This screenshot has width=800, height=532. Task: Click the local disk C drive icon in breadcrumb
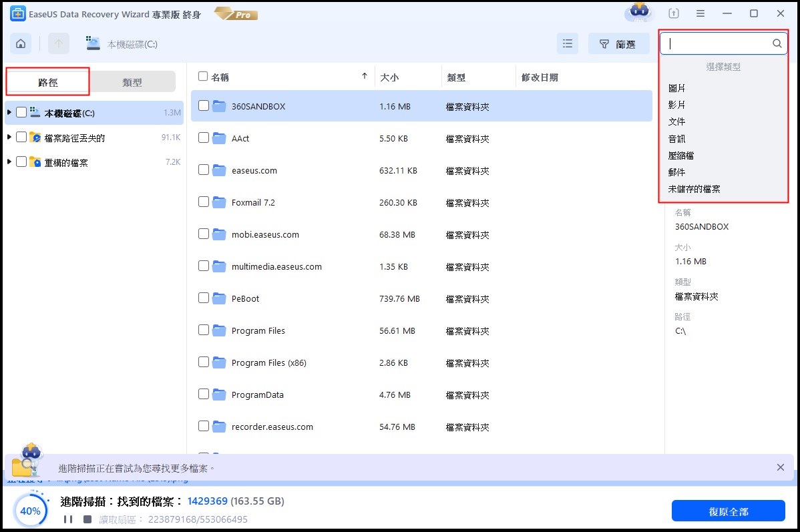tap(93, 43)
